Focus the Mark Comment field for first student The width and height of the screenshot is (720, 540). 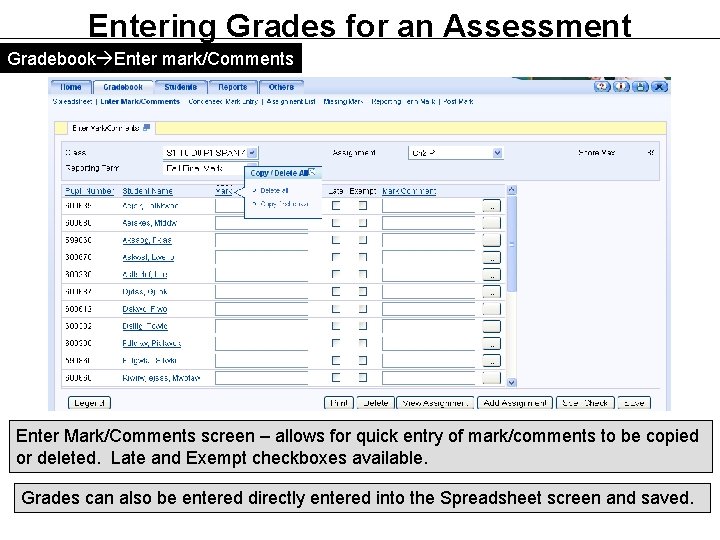click(x=429, y=206)
